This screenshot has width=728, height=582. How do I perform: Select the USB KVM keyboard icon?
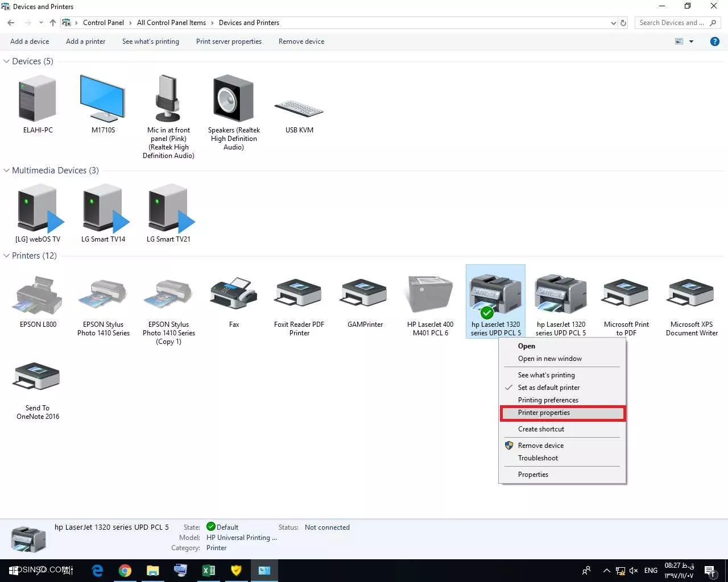pyautogui.click(x=299, y=108)
